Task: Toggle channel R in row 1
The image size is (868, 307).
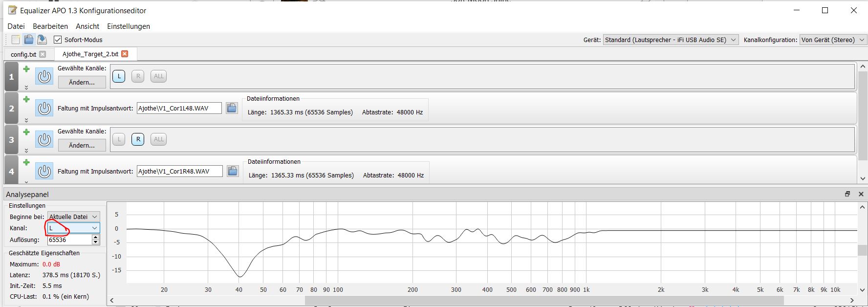Action: point(138,76)
